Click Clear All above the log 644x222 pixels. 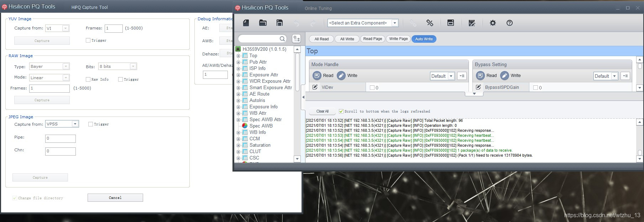point(323,112)
